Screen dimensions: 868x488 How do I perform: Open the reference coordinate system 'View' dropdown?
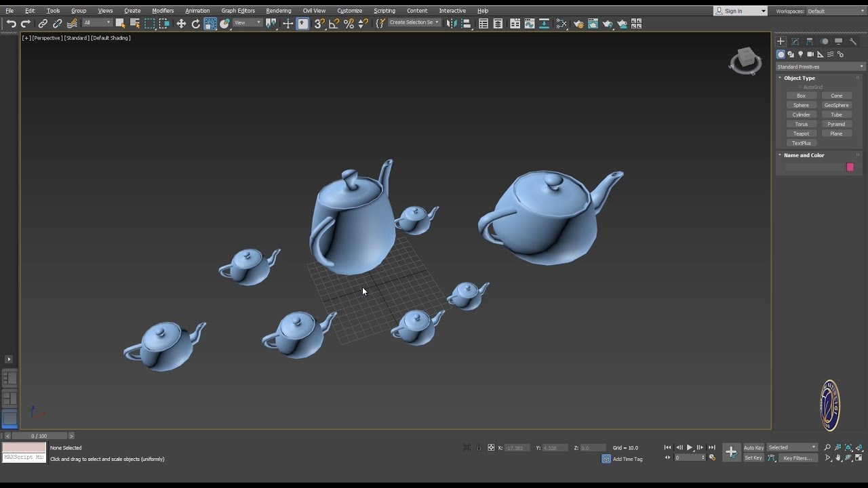248,23
